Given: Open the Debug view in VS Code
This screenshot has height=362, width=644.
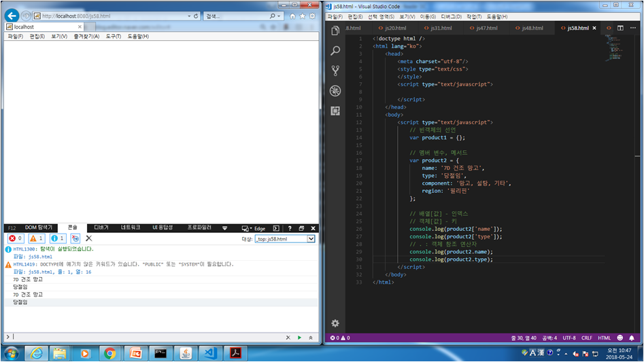Looking at the screenshot, I should pyautogui.click(x=335, y=90).
